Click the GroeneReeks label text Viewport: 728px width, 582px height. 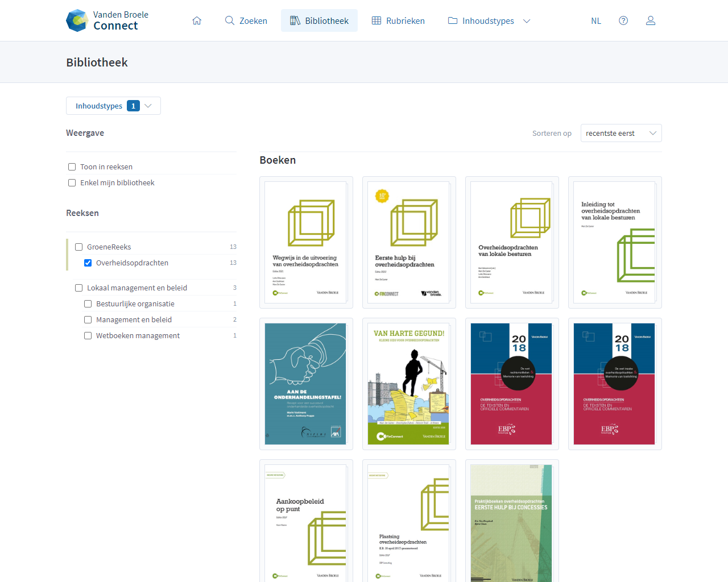pyautogui.click(x=109, y=247)
